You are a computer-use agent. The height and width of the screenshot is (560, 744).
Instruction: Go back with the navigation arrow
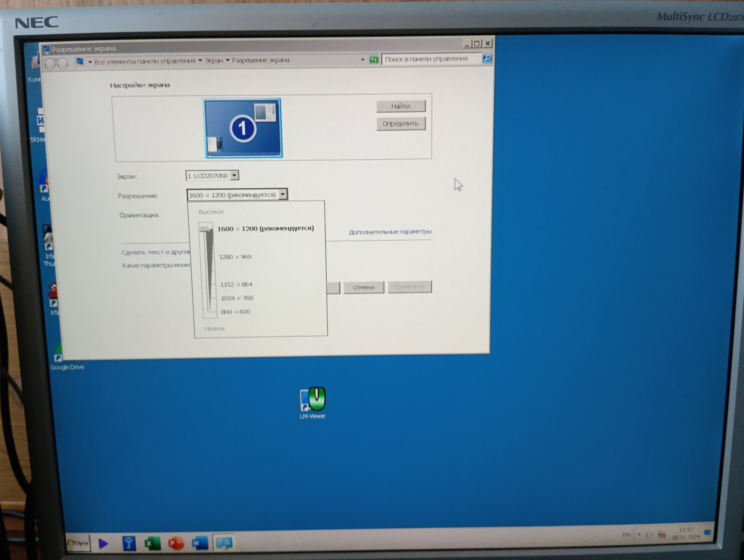50,64
